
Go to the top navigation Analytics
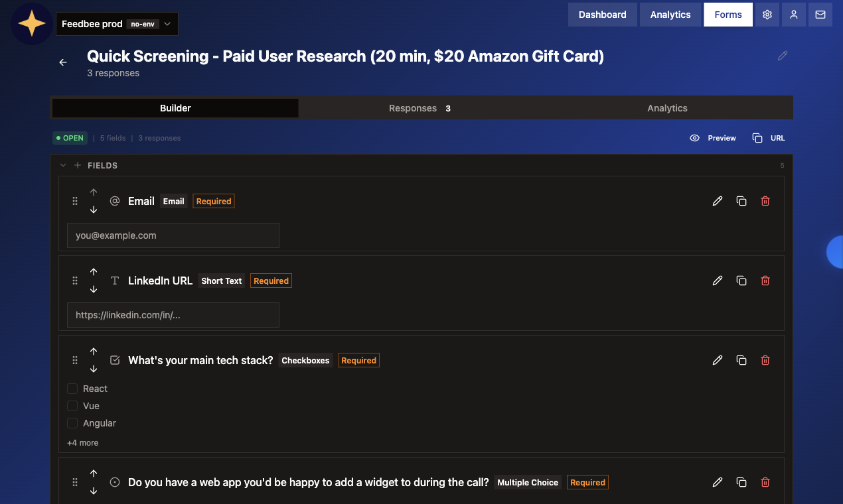point(670,15)
